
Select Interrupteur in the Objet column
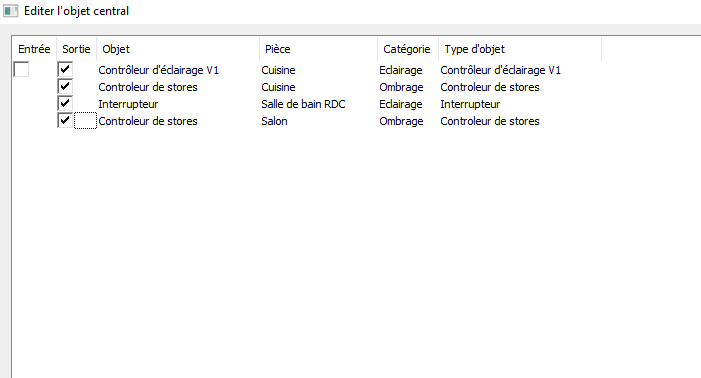pos(128,104)
